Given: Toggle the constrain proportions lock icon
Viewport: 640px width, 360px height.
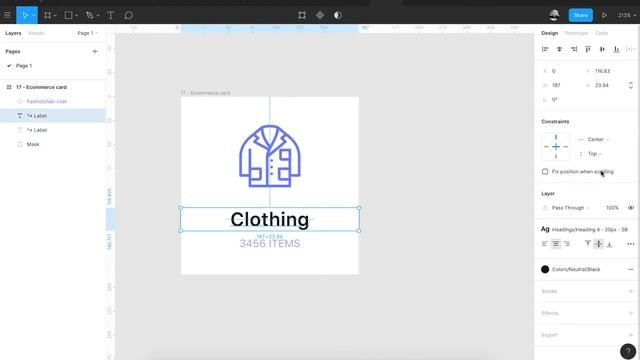Looking at the screenshot, I should pos(631,85).
